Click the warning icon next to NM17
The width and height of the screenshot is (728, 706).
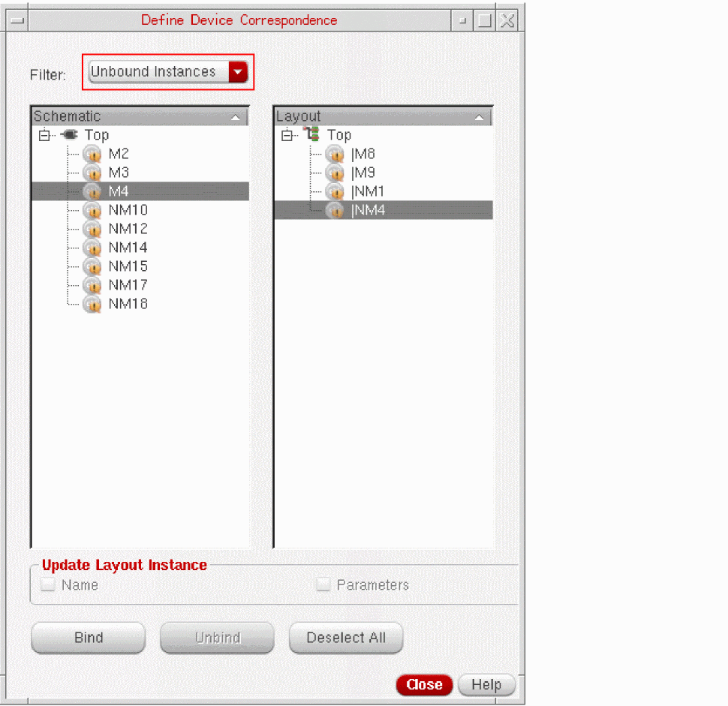92,285
